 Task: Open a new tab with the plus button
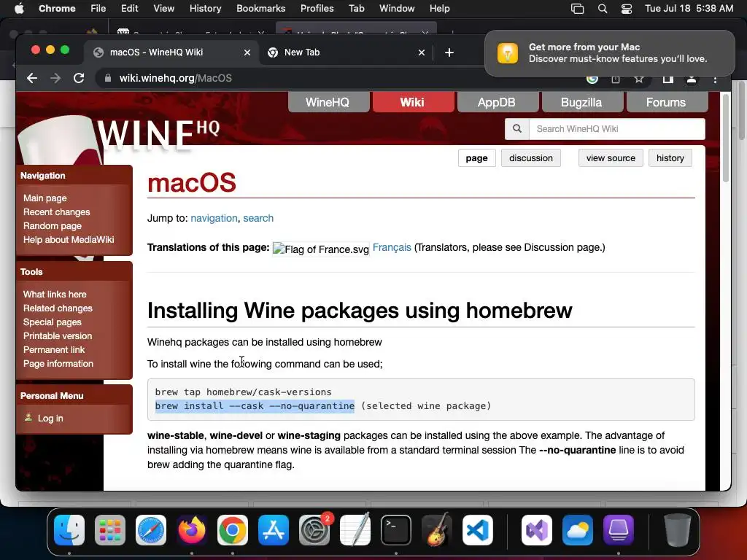point(449,52)
